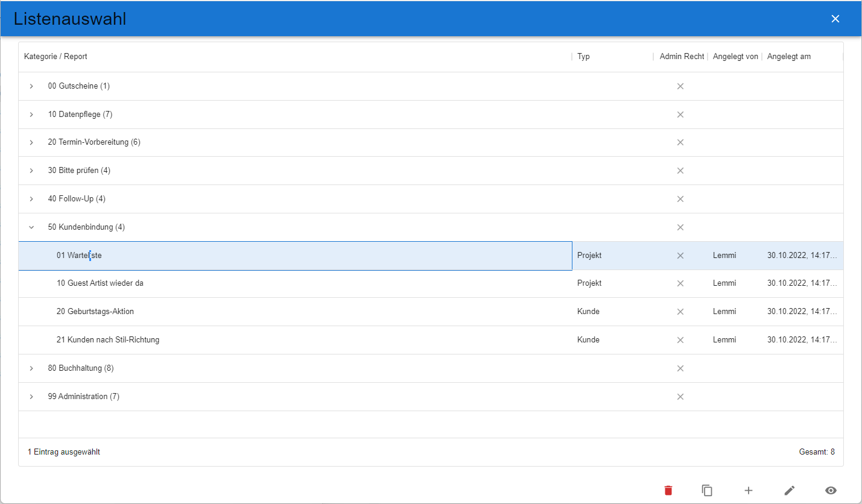Click the eye preview icon
The height and width of the screenshot is (504, 862).
pos(831,490)
